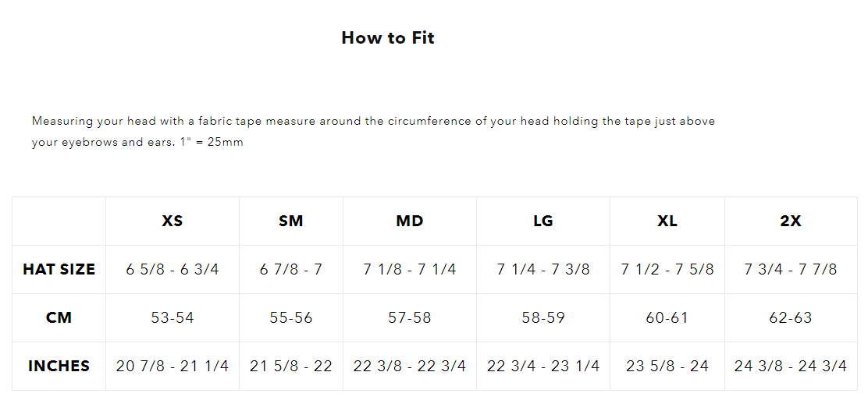Select the 2X column header

791,221
